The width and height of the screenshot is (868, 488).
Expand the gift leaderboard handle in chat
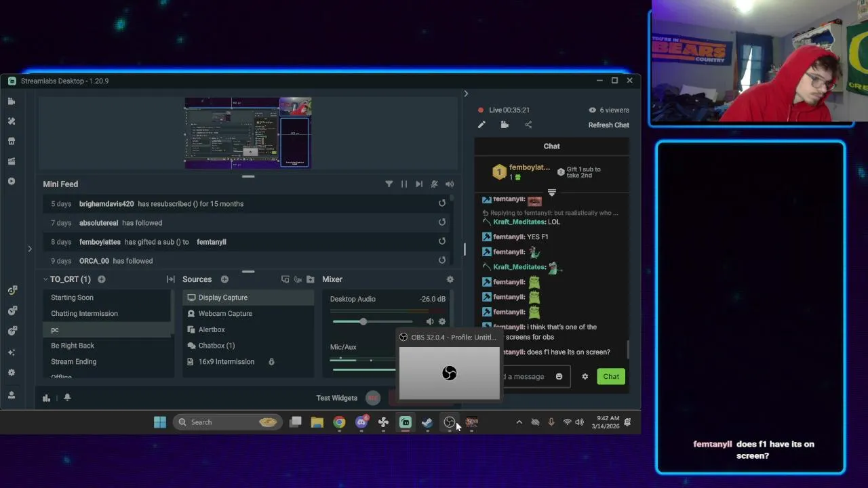[x=551, y=192]
